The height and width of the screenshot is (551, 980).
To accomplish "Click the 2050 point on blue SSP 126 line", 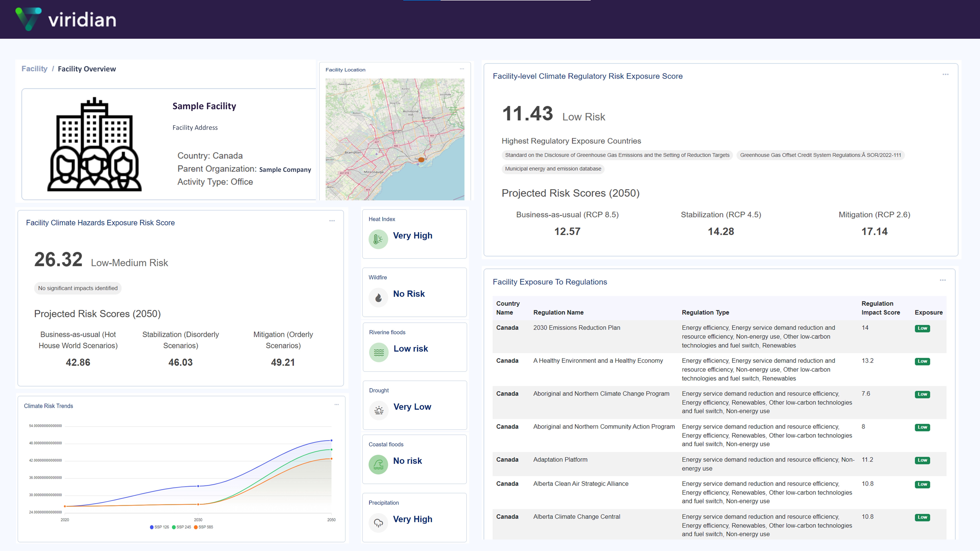I will (331, 440).
